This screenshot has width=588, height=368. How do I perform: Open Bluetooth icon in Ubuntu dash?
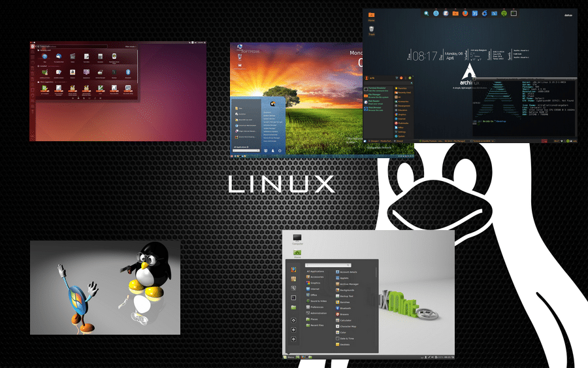[x=128, y=72]
